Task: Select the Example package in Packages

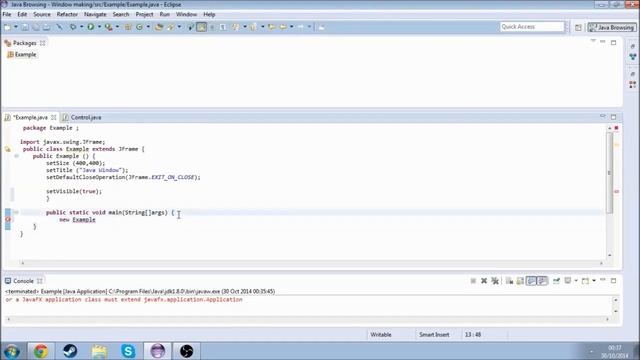Action: [22, 54]
